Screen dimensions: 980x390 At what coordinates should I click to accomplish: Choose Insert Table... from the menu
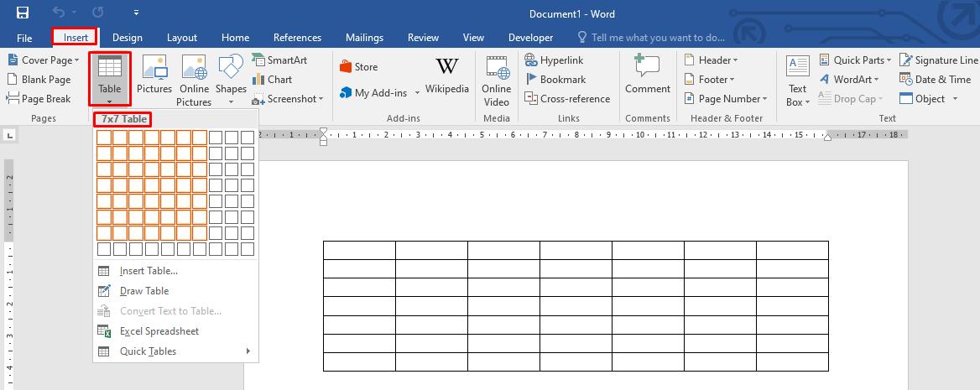[149, 271]
